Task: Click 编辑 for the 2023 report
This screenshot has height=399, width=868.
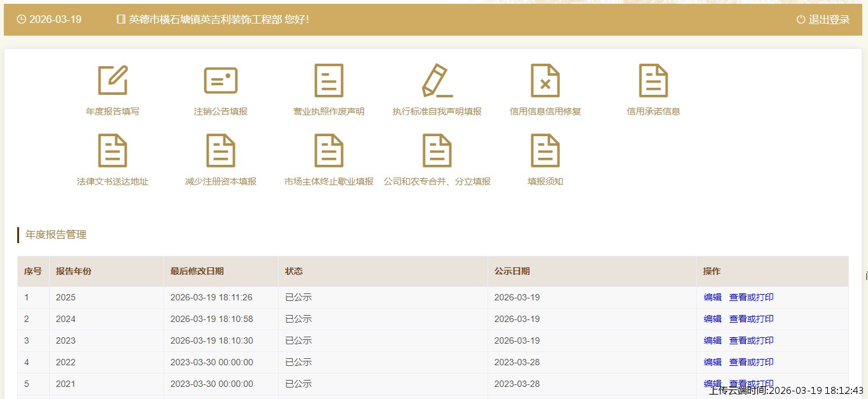Action: 712,340
